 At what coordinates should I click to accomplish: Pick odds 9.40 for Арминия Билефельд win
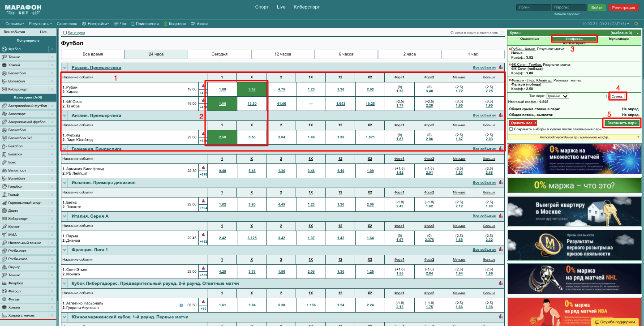coord(222,171)
